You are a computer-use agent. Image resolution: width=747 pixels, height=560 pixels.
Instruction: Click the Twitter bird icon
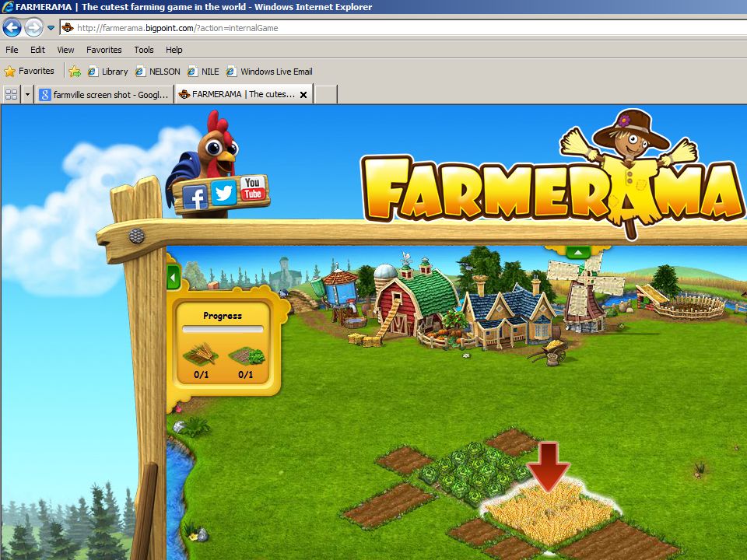click(x=223, y=192)
